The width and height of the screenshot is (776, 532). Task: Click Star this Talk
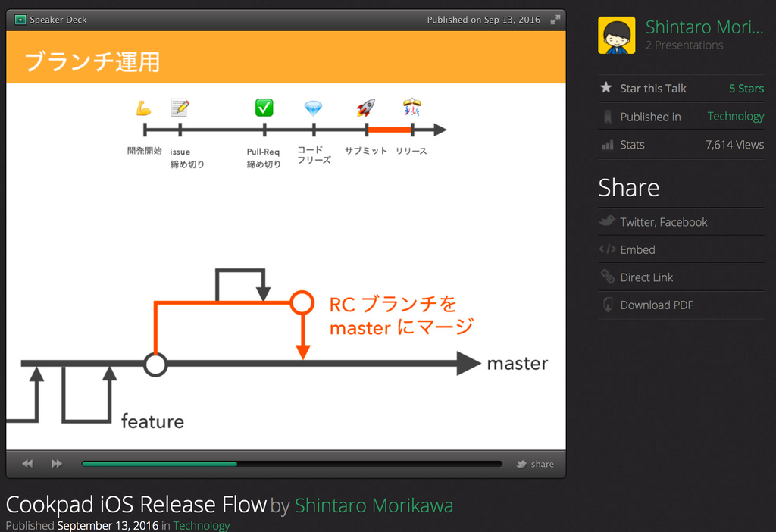point(652,89)
